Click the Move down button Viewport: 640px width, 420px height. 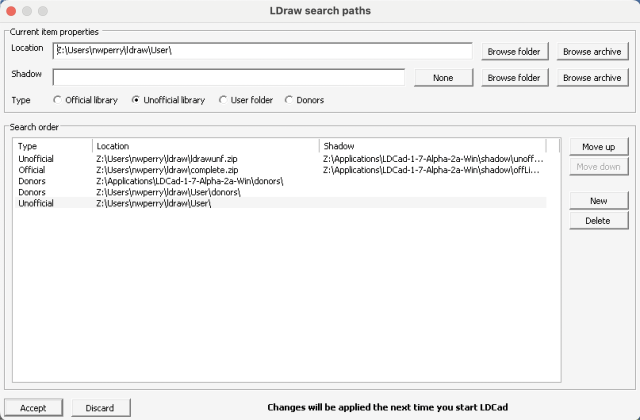pyautogui.click(x=598, y=167)
